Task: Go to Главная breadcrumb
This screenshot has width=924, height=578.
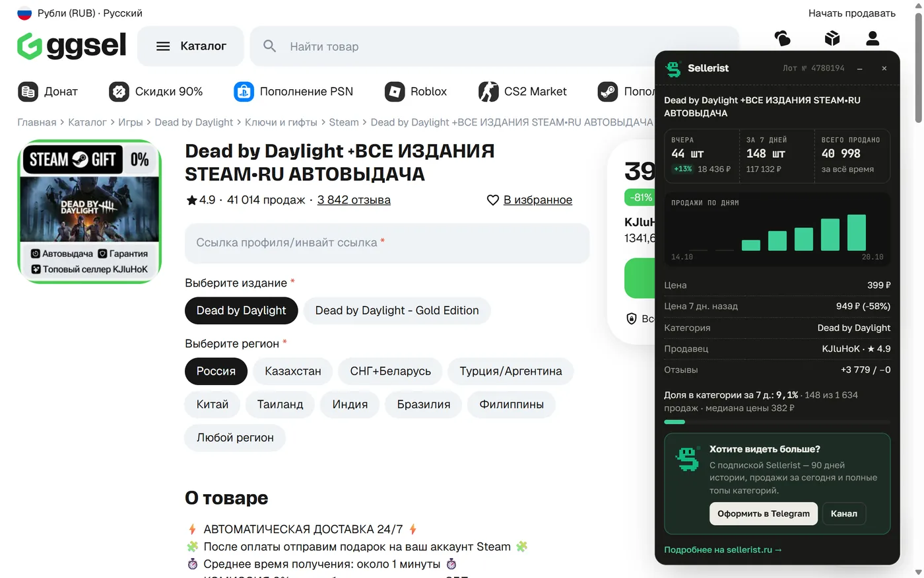Action: point(37,122)
